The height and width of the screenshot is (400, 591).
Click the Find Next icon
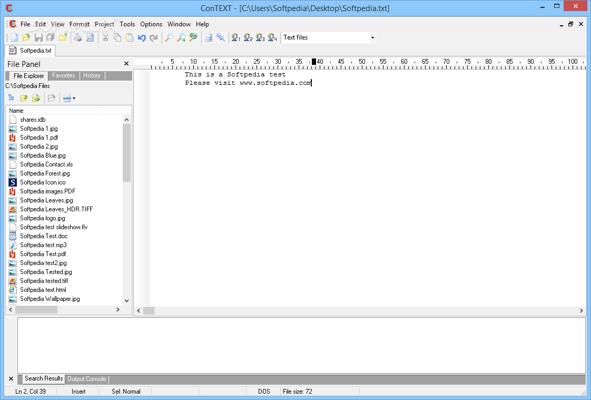click(181, 37)
